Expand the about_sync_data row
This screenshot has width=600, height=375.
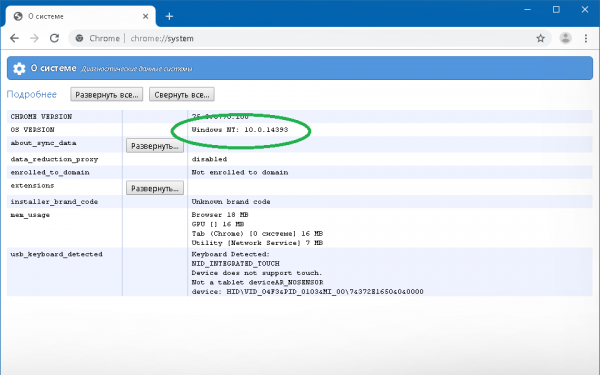coord(155,146)
